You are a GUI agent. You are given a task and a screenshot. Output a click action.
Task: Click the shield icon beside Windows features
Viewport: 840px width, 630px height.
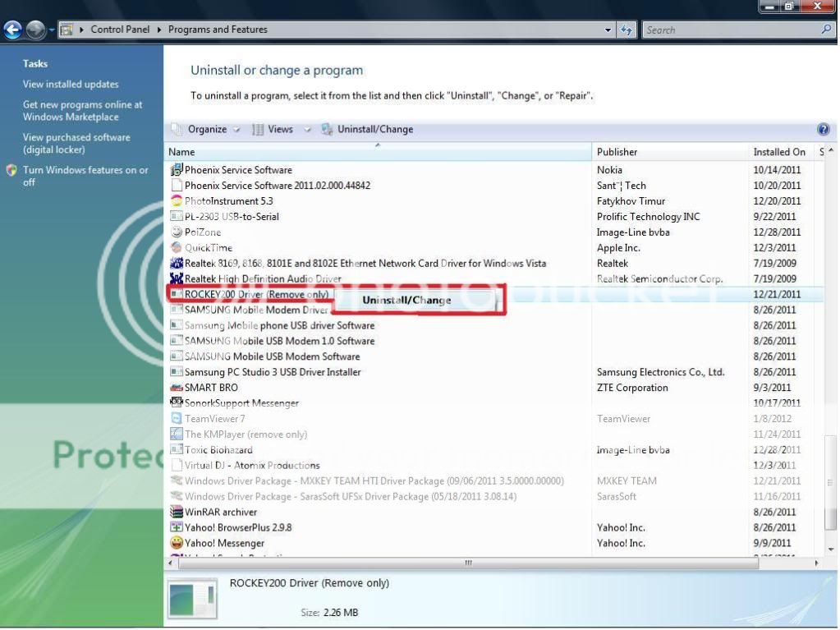[x=11, y=170]
